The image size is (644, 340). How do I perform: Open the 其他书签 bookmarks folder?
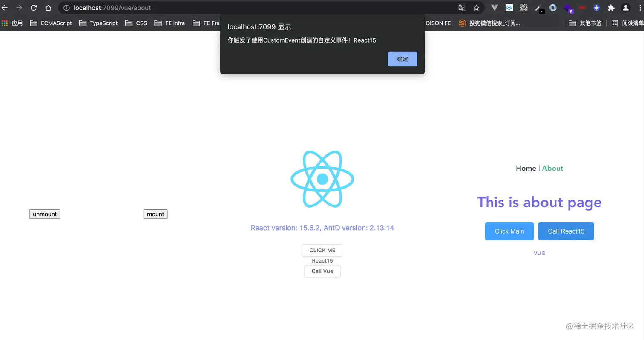[x=585, y=23]
